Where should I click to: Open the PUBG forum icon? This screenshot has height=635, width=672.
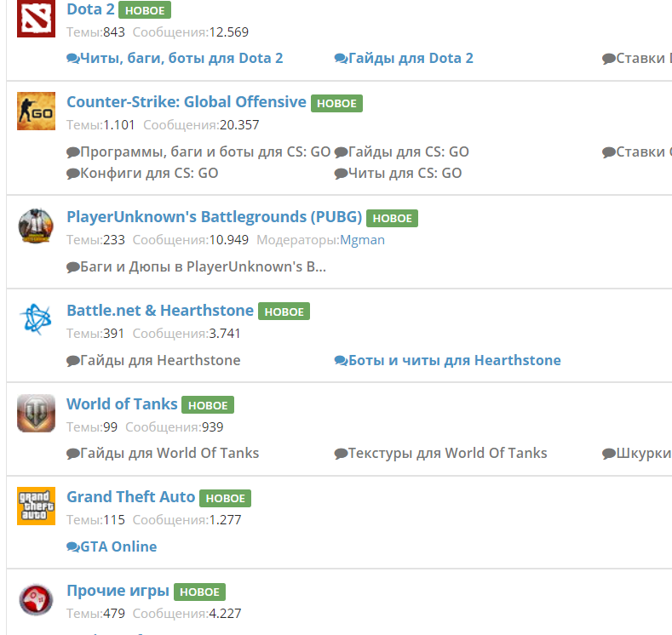click(36, 226)
